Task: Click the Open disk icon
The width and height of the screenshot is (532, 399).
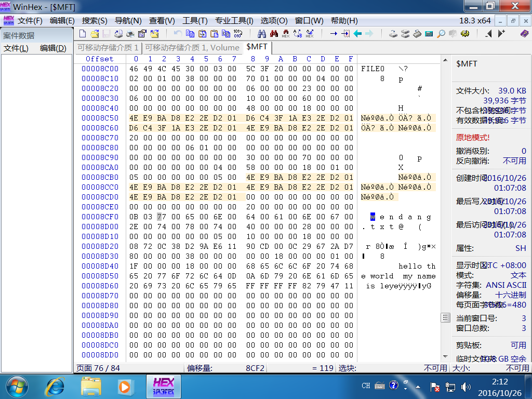Action: [x=393, y=33]
